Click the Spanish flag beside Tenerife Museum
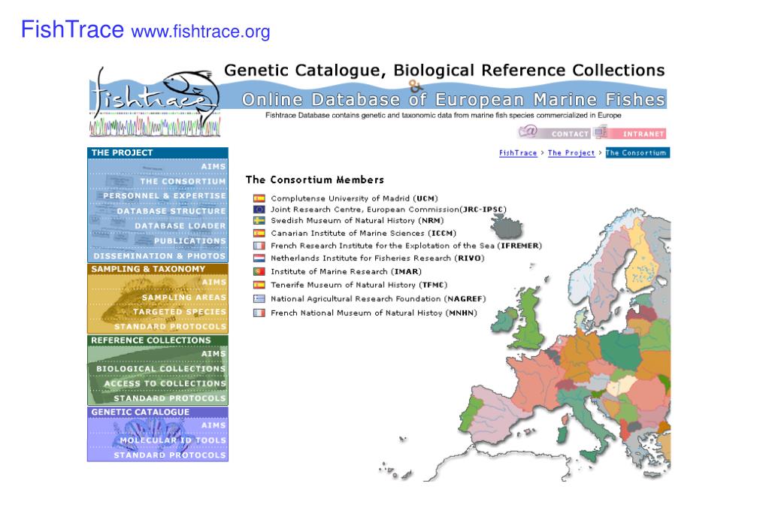Viewport: 769px width, 532px height. tap(259, 285)
